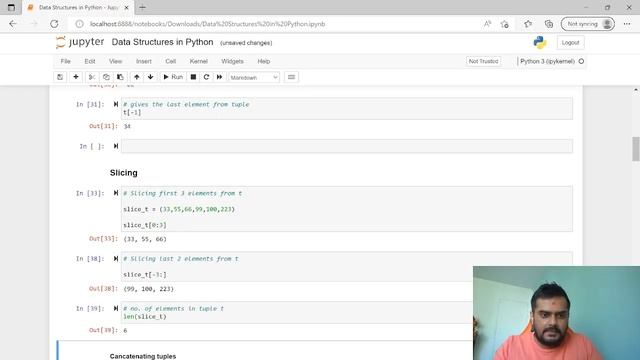Rename notebook title Data Structures in Python
The width and height of the screenshot is (640, 360).
(x=162, y=42)
